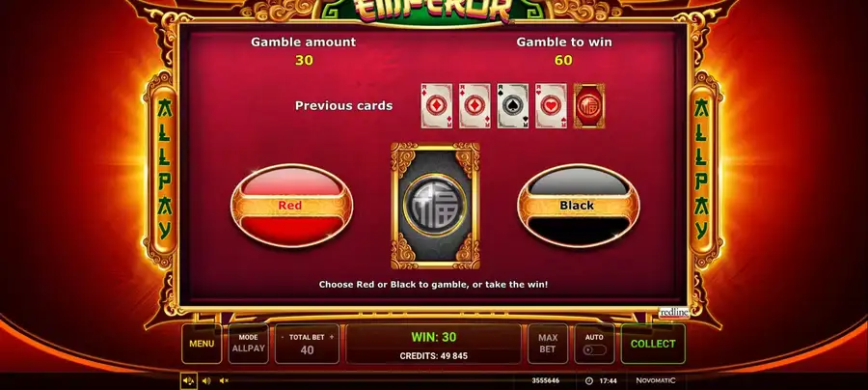This screenshot has width=868, height=390.
Task: Select the first previous diamond card
Action: tap(436, 106)
